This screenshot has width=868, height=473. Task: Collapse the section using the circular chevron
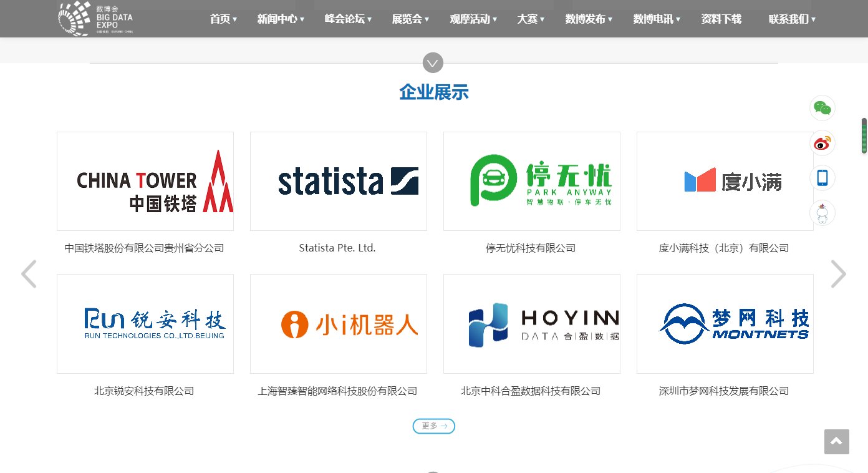(433, 63)
